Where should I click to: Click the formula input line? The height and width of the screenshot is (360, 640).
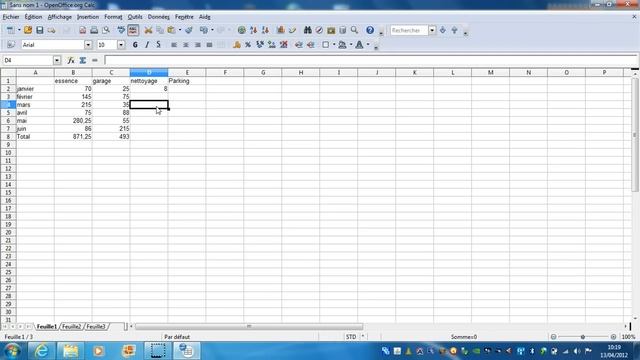[x=371, y=60]
